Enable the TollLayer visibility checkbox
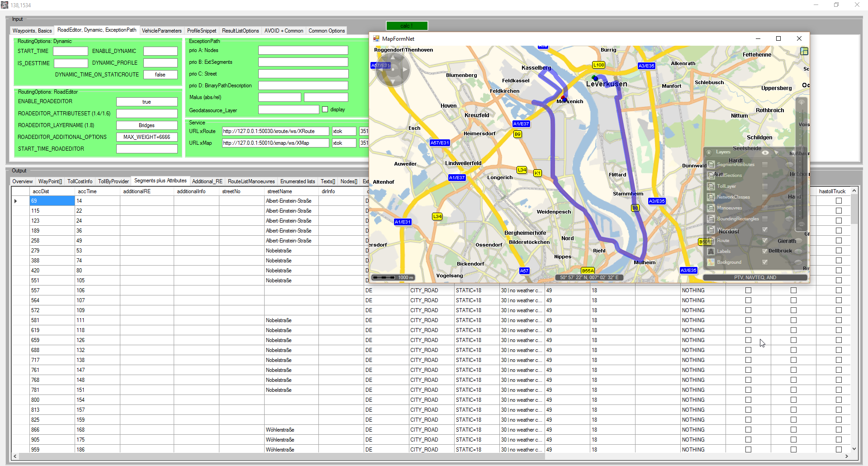Screen dimensions: 868x466 [x=765, y=186]
